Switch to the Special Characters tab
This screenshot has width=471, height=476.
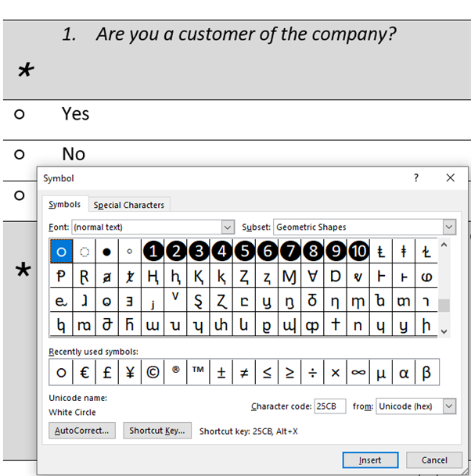[129, 206]
